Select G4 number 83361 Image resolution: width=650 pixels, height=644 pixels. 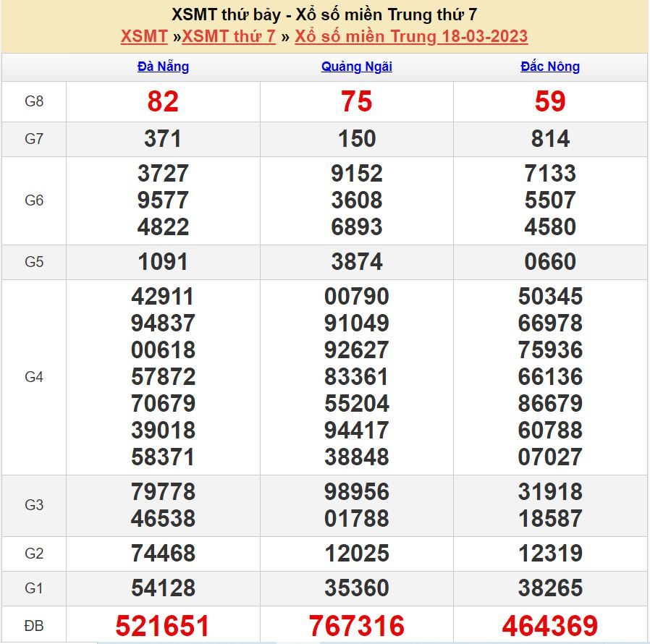pos(357,377)
